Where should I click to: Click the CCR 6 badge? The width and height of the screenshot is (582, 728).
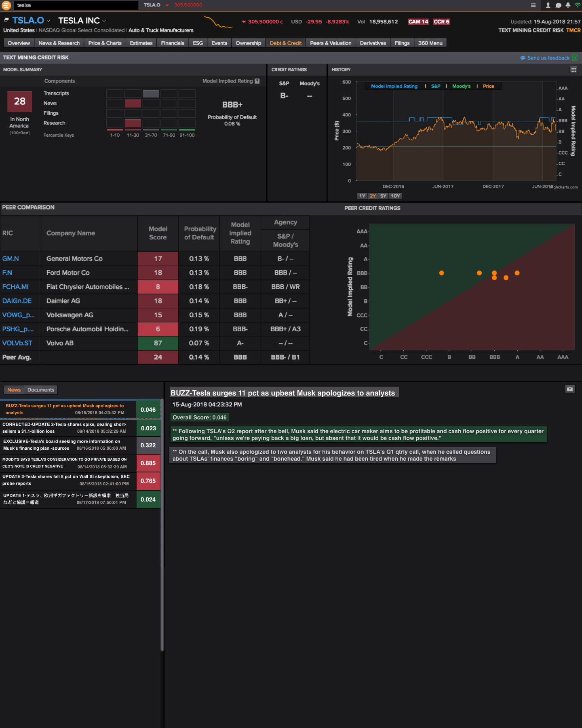(441, 22)
